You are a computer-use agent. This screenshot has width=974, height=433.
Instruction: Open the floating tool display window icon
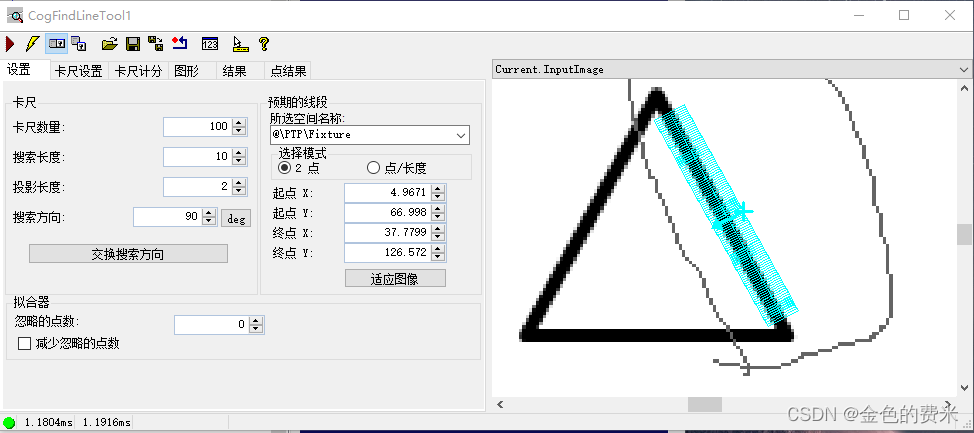tap(78, 44)
